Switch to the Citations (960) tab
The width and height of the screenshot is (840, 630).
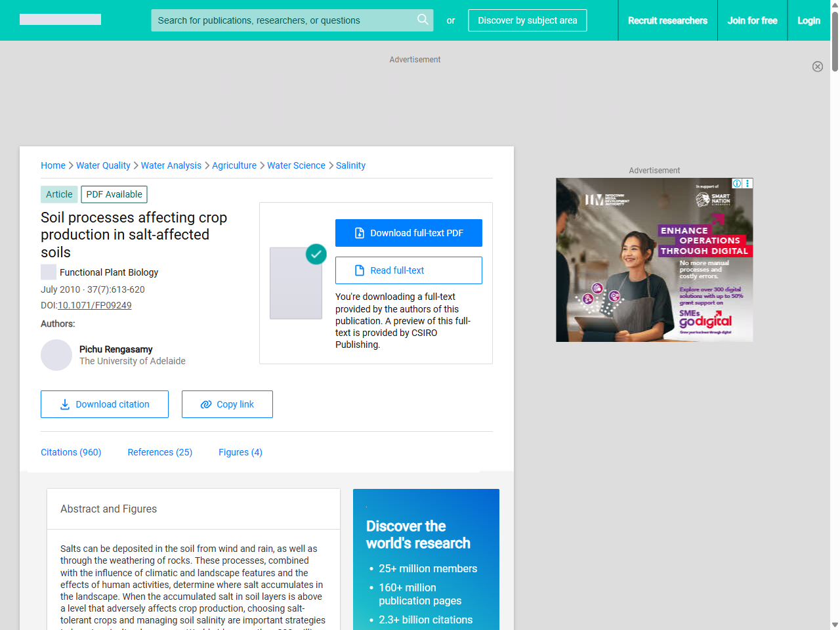tap(71, 452)
